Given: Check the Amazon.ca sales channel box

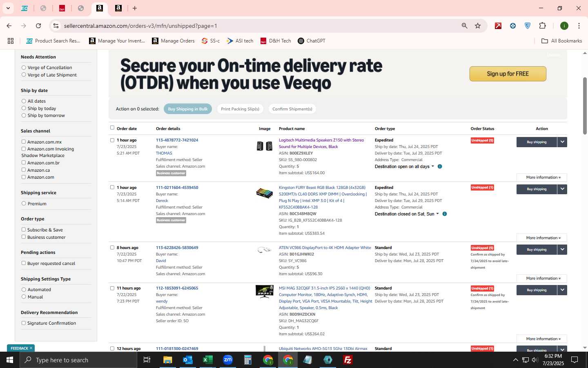Looking at the screenshot, I should [x=24, y=170].
